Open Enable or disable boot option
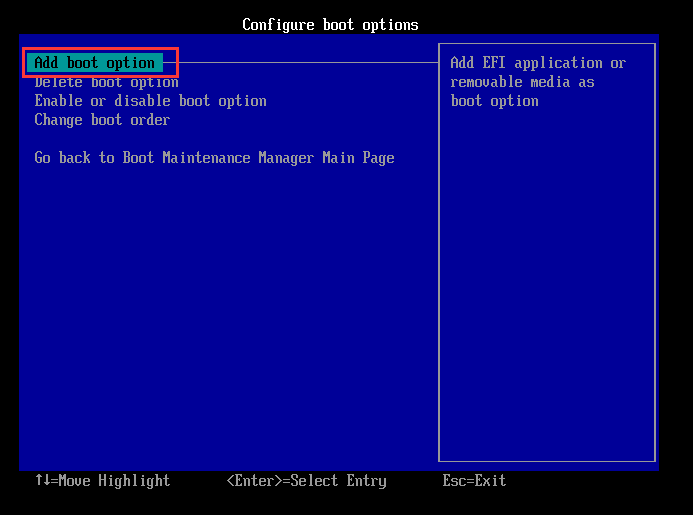 (x=151, y=101)
